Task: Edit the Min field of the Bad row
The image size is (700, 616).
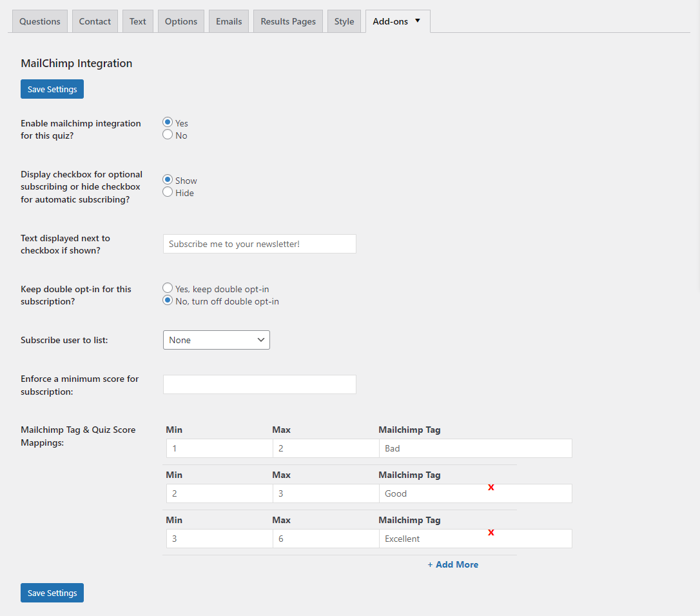Action: (x=220, y=448)
